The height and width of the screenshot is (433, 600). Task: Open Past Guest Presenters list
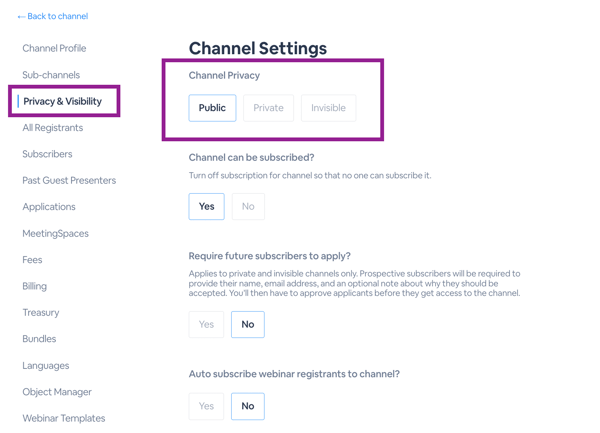[x=69, y=180]
